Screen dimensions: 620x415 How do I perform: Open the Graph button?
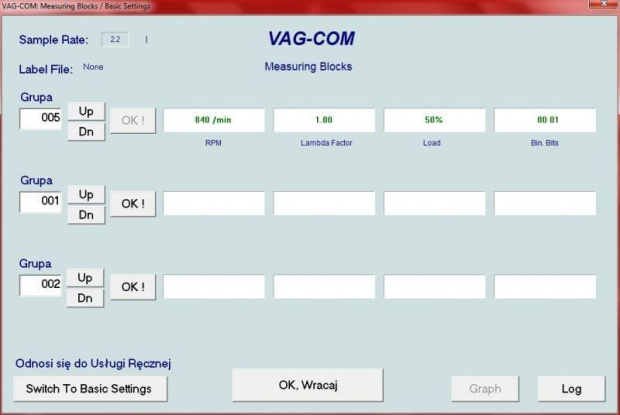coord(485,389)
